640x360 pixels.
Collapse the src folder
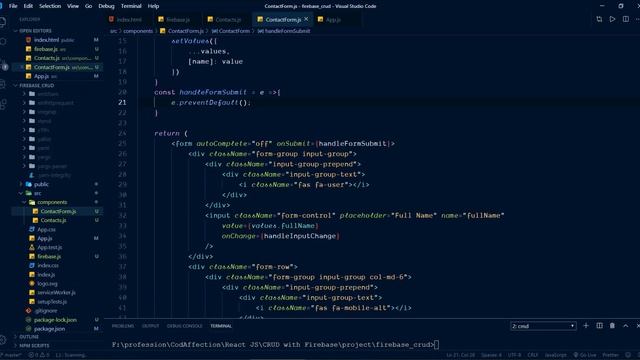coord(57,193)
